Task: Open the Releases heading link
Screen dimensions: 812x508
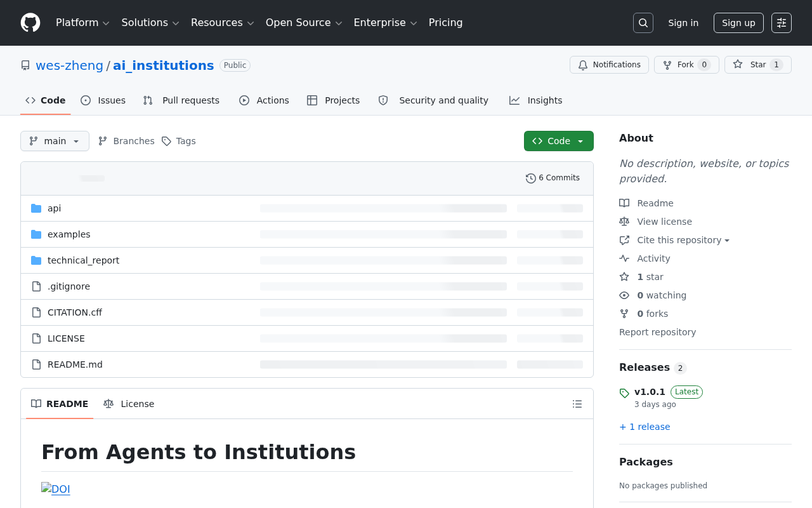Action: [x=645, y=368]
